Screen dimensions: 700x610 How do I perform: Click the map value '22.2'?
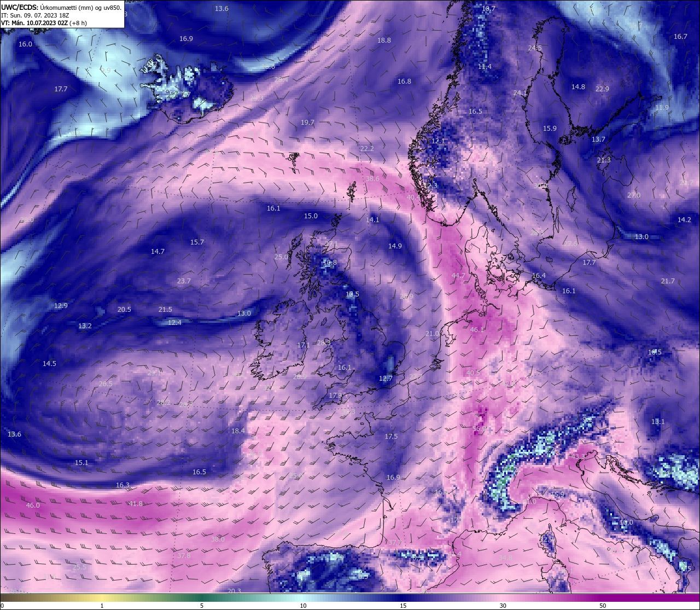[367, 148]
